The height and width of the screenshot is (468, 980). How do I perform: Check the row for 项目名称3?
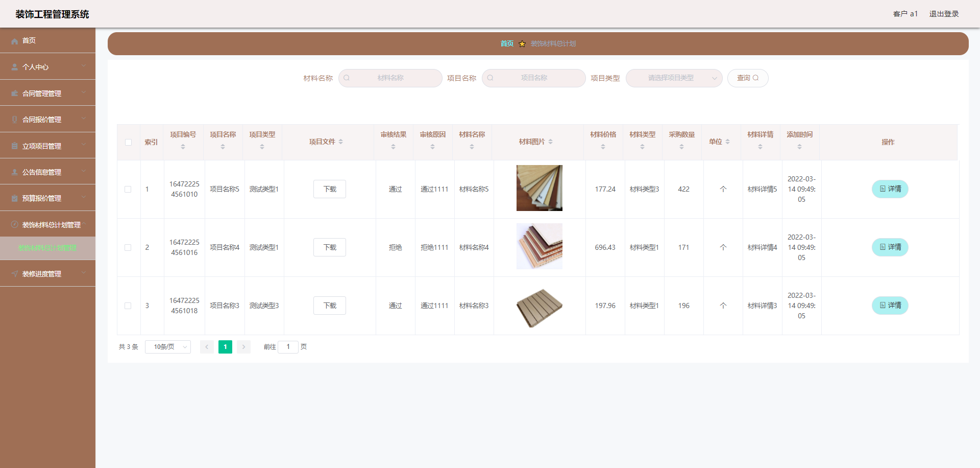tap(128, 306)
